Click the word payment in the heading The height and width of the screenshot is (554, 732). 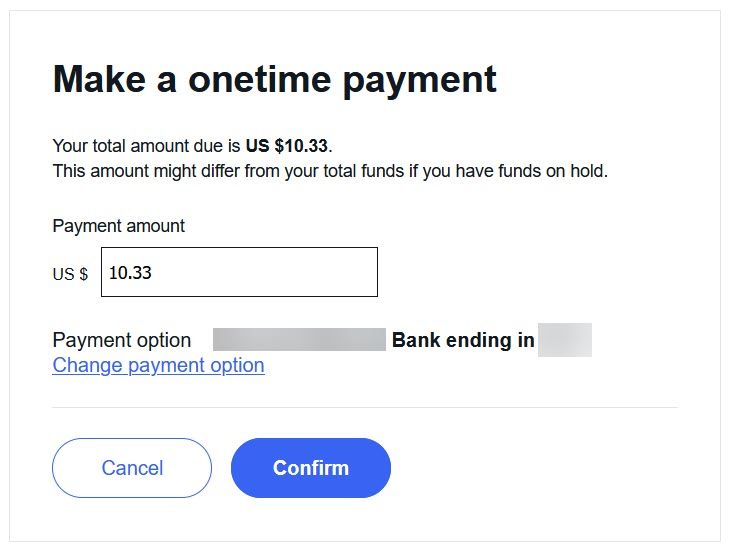tap(420, 81)
